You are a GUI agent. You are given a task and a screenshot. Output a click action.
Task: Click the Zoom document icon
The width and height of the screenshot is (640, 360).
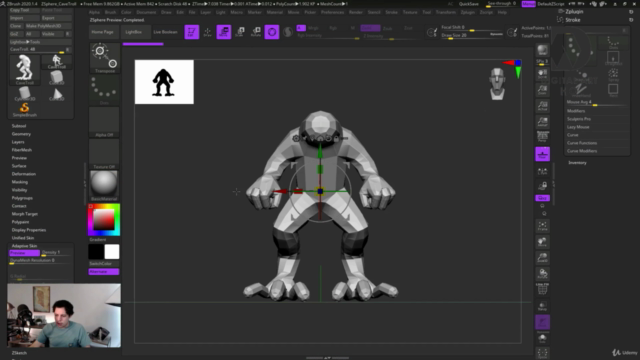542,90
